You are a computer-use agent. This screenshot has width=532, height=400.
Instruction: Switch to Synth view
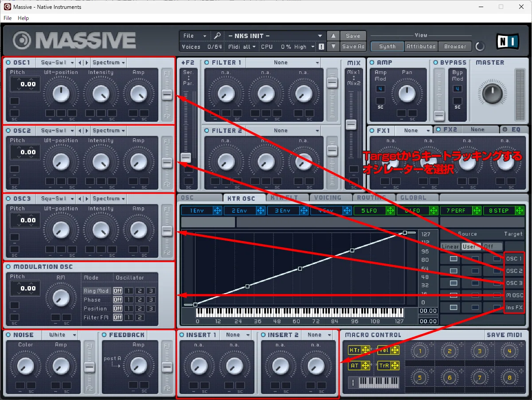(387, 46)
